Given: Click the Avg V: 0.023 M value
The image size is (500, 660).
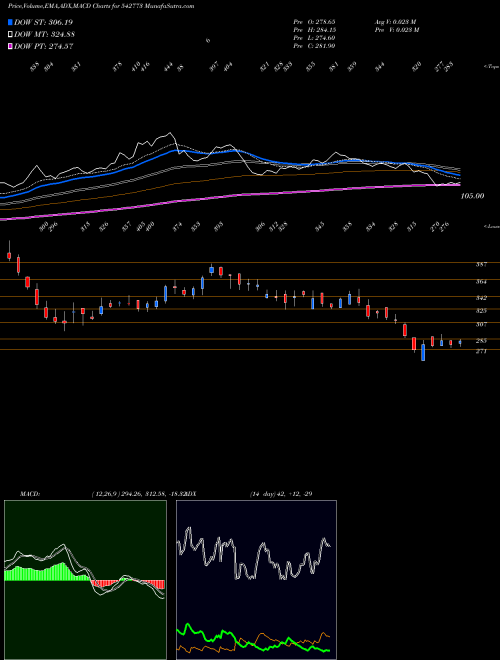Looking at the screenshot, I should tap(396, 21).
